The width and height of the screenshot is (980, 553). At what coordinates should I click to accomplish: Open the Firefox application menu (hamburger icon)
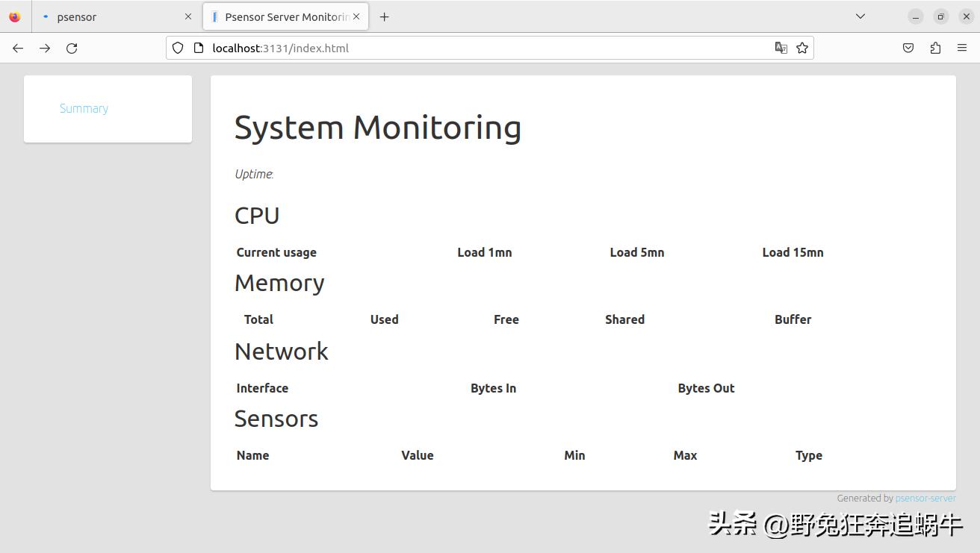click(x=962, y=48)
